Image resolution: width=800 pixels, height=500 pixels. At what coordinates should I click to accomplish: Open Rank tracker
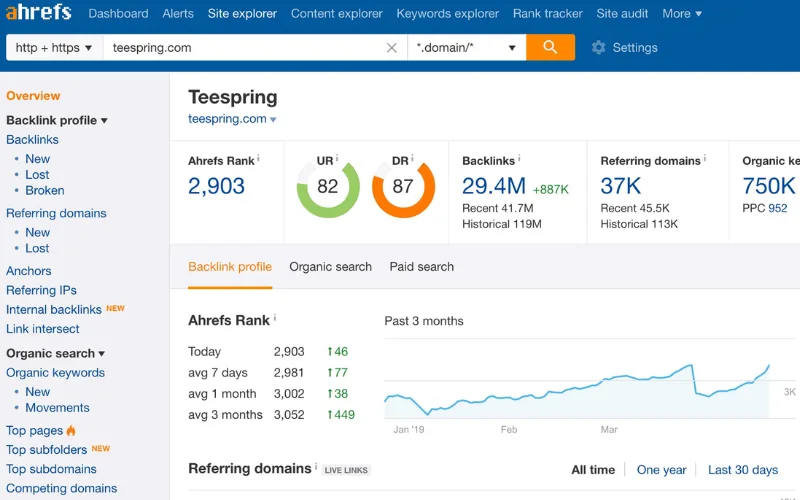(x=547, y=14)
